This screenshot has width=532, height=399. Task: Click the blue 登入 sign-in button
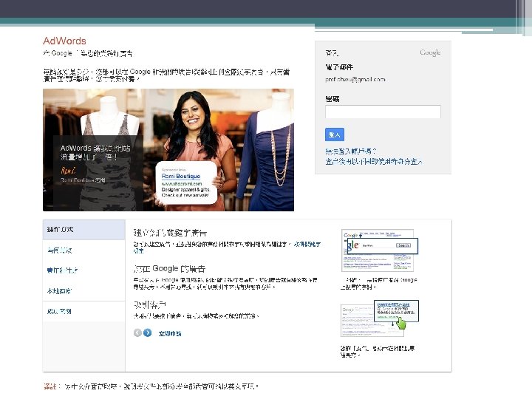coord(334,134)
